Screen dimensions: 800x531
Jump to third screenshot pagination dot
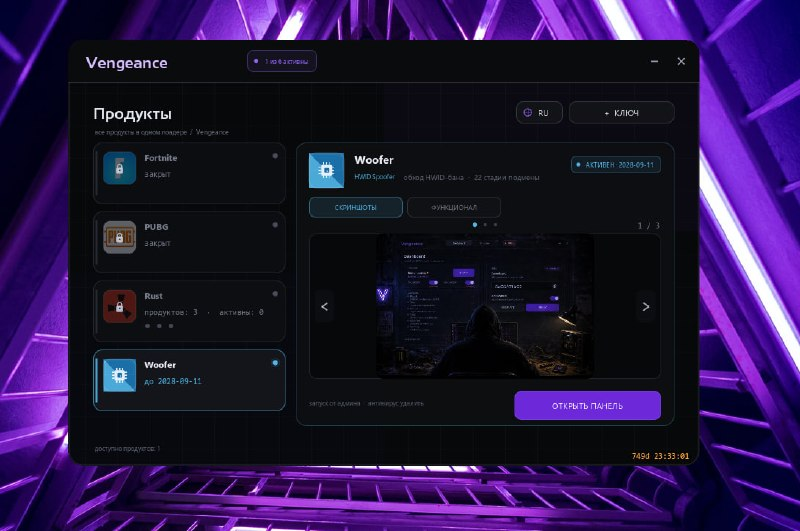(x=495, y=224)
